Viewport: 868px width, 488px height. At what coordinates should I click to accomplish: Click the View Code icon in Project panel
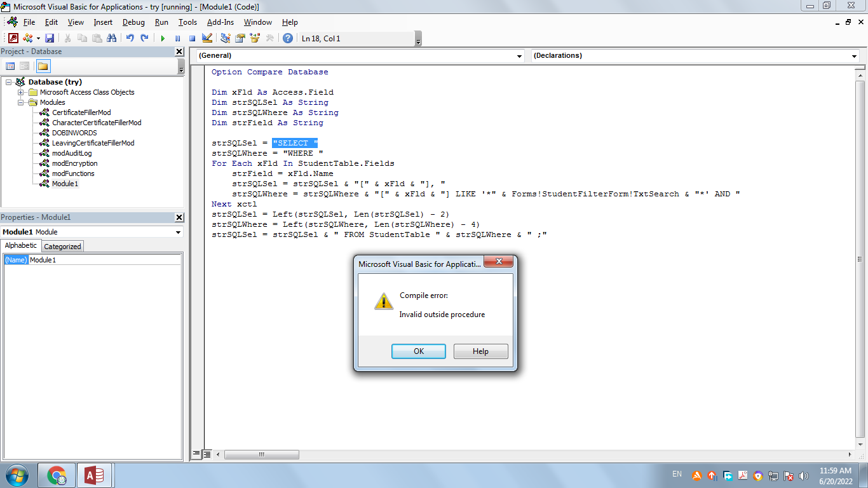(x=10, y=66)
